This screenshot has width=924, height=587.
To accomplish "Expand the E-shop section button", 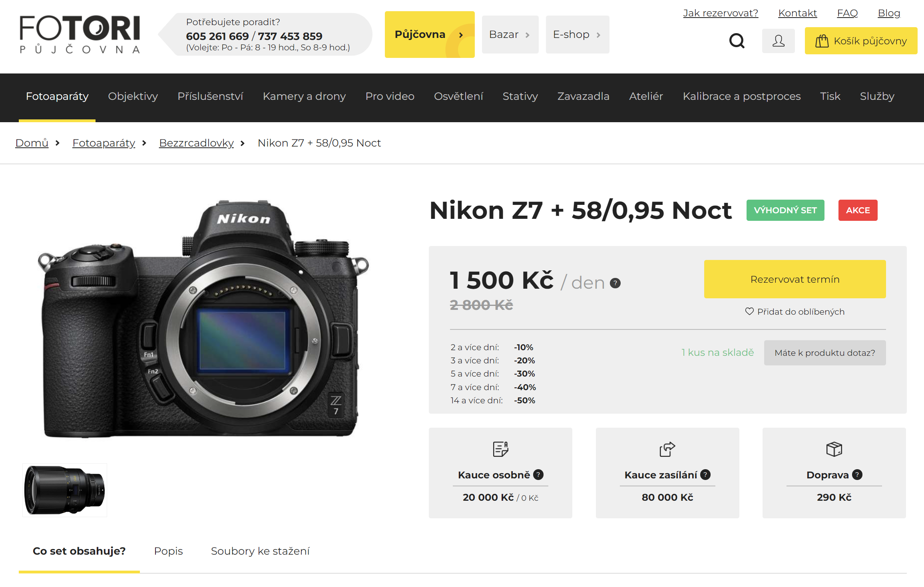I will [577, 34].
